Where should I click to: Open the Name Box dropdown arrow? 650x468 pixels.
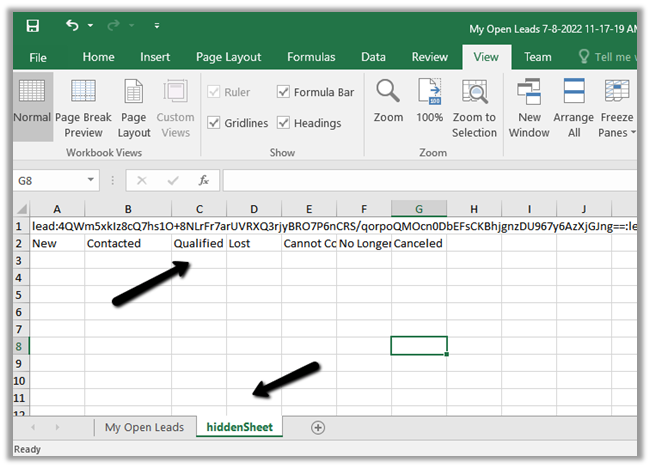click(x=90, y=181)
